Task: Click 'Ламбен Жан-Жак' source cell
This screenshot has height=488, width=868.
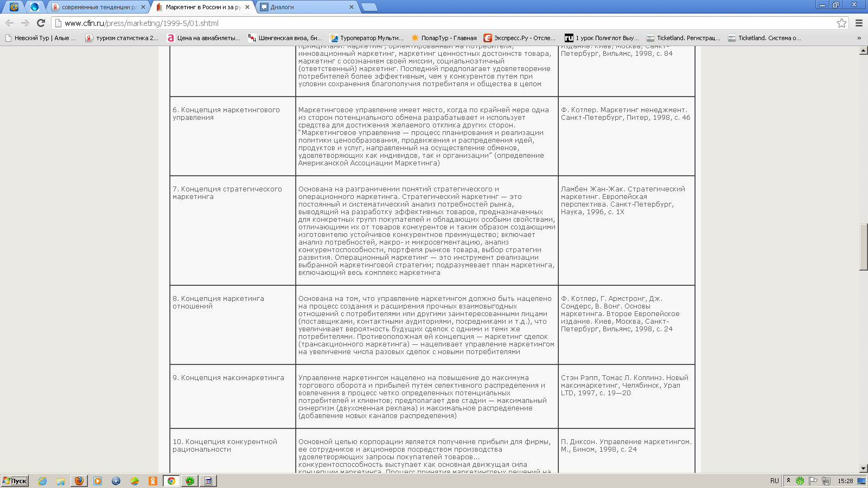Action: (627, 230)
